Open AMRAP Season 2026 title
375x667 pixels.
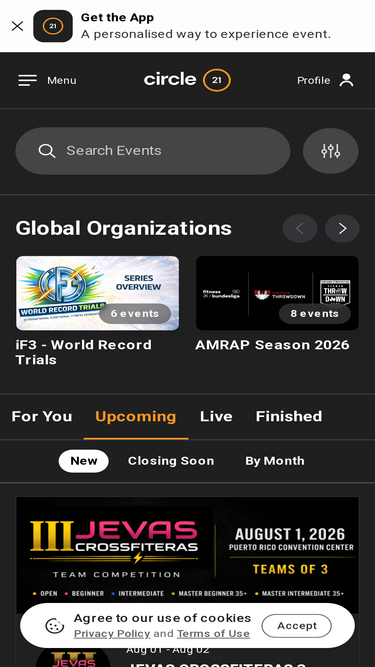[272, 345]
